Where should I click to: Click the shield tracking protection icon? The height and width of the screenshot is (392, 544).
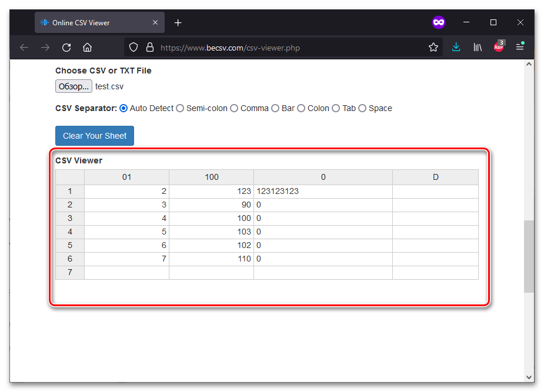pos(134,48)
